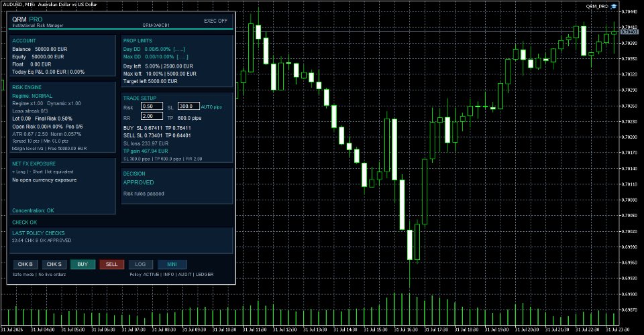The image size is (644, 335).
Task: Click the Balance 50000.00 EUR row
Action: (40, 49)
